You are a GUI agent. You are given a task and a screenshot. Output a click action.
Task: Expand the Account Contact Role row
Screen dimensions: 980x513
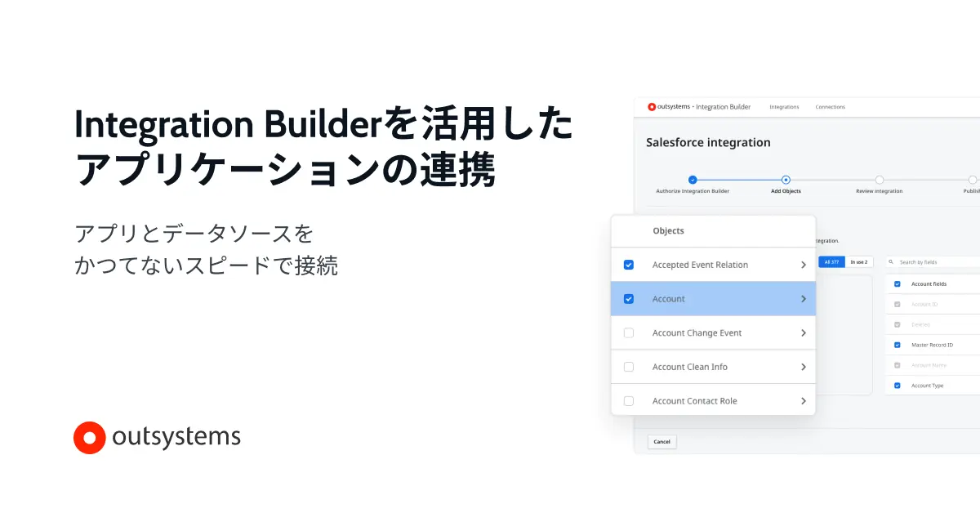pyautogui.click(x=802, y=400)
